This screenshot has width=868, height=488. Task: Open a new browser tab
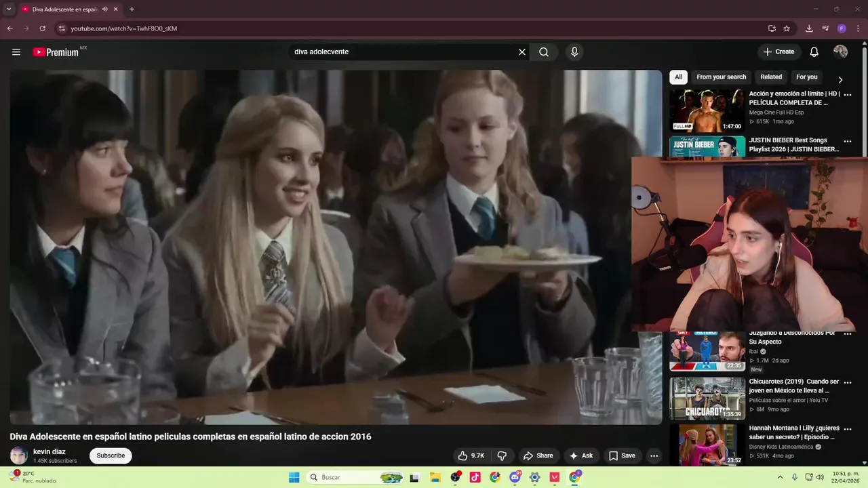pos(132,9)
